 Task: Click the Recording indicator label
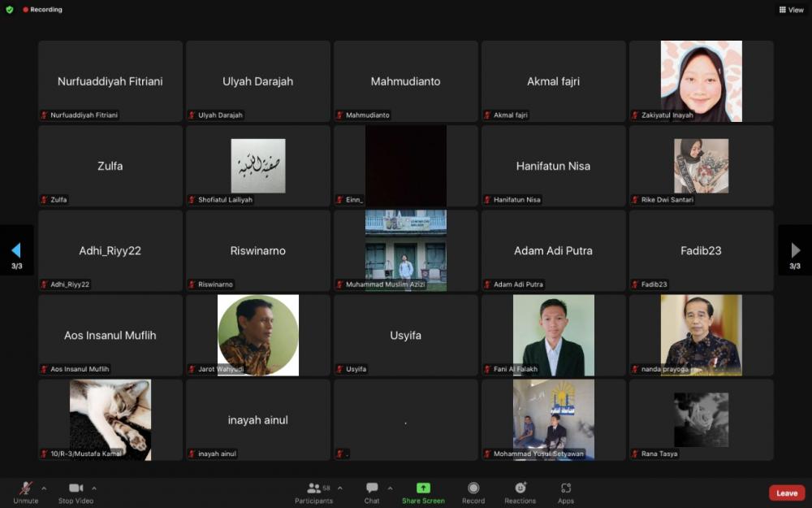[45, 10]
